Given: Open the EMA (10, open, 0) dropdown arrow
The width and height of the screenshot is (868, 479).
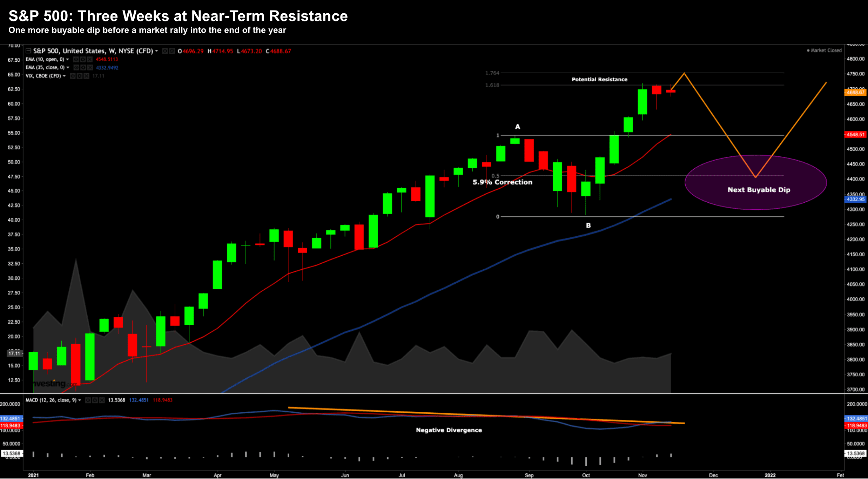Looking at the screenshot, I should tap(67, 60).
